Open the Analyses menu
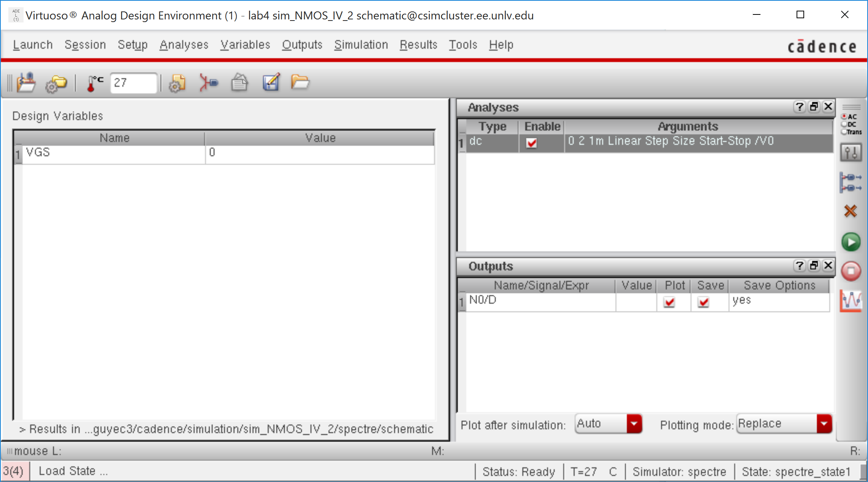 (x=184, y=45)
